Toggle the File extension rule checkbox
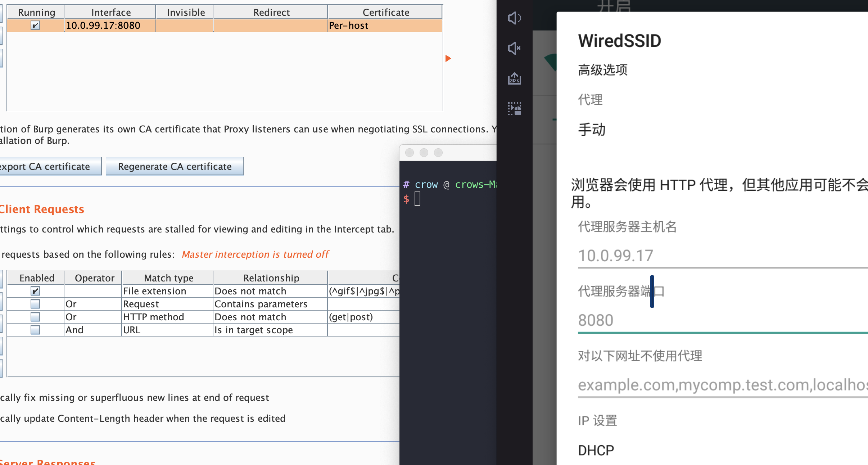The image size is (868, 465). [35, 291]
